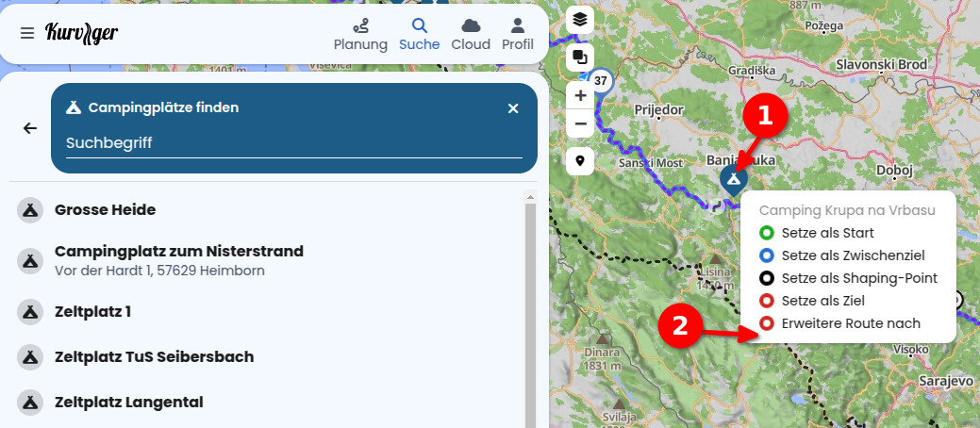Open the Planung tab

pyautogui.click(x=360, y=35)
